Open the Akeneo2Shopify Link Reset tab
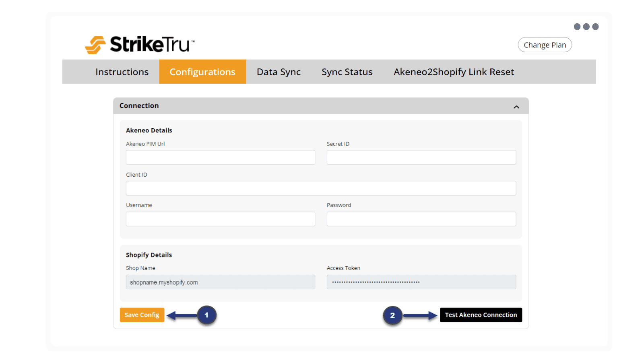The height and width of the screenshot is (362, 644). (453, 72)
